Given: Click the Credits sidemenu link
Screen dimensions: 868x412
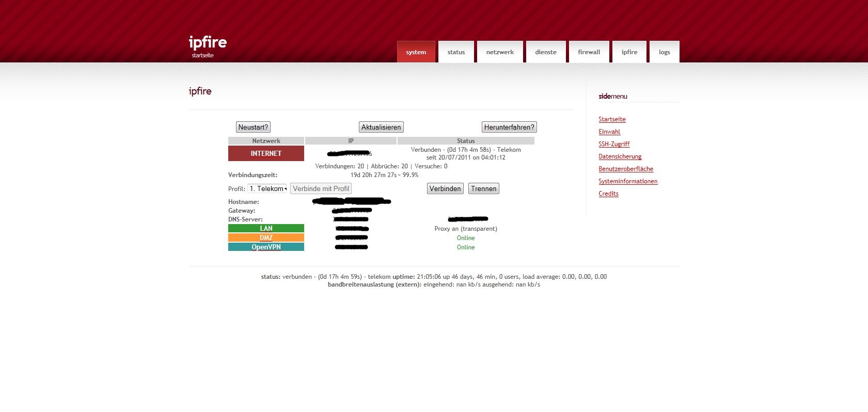Looking at the screenshot, I should tap(608, 194).
